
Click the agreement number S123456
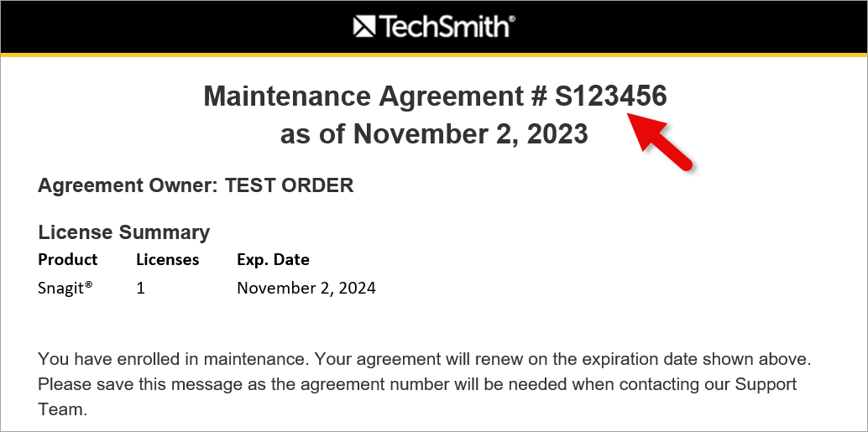610,96
